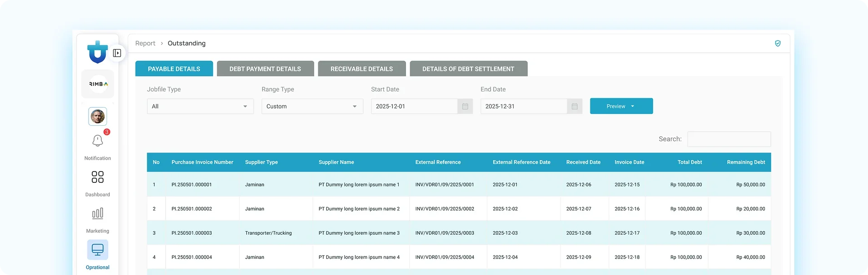Click received date 2025-12-06
The height and width of the screenshot is (275, 868).
[x=579, y=185]
